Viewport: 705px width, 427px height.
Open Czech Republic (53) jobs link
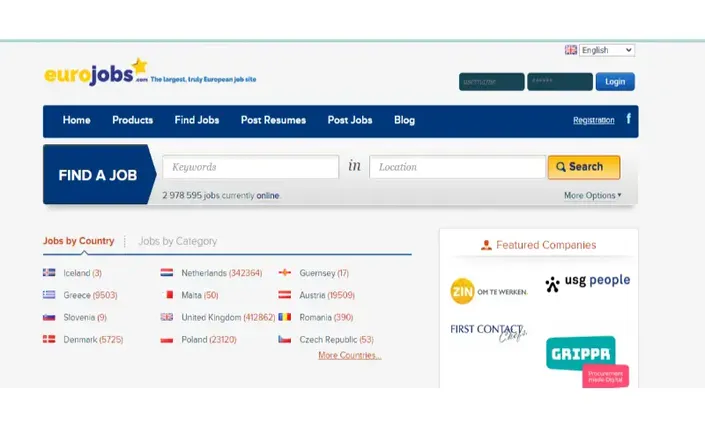click(x=336, y=339)
